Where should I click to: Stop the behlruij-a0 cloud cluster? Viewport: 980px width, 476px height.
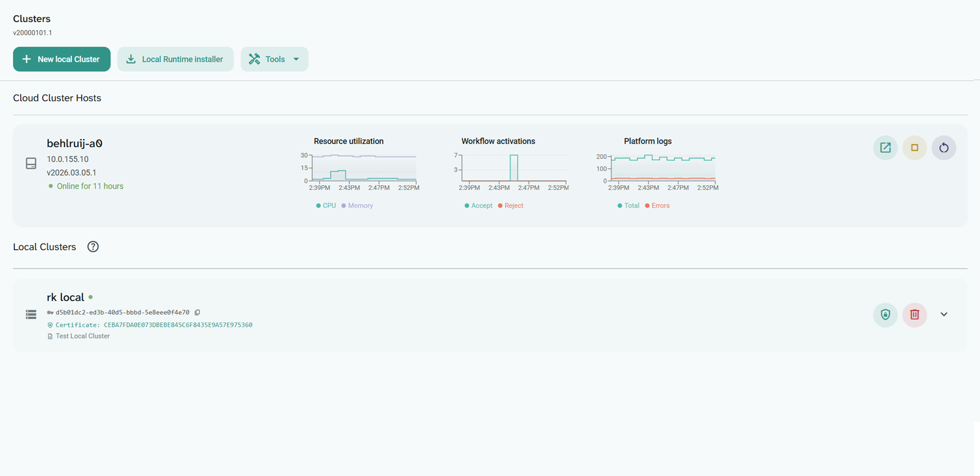(x=914, y=148)
